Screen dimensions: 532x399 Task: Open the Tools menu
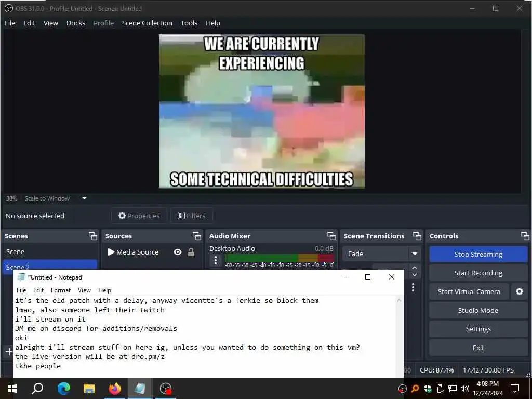[189, 23]
